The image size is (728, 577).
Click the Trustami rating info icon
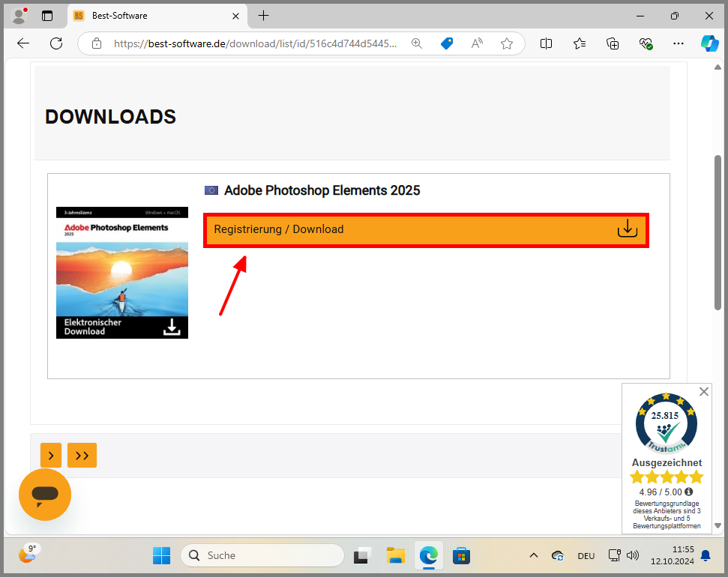(688, 492)
